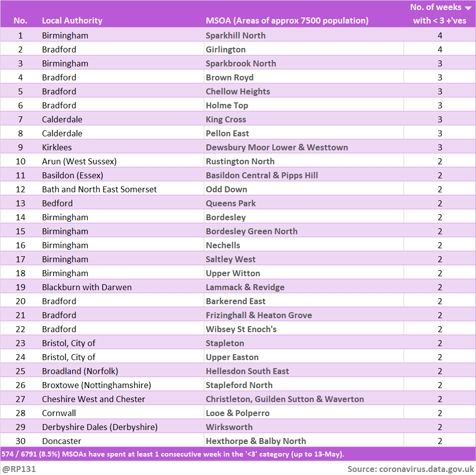Viewport: 476px width, 475px height.
Task: Select the Pellon East cell
Action: click(x=227, y=133)
